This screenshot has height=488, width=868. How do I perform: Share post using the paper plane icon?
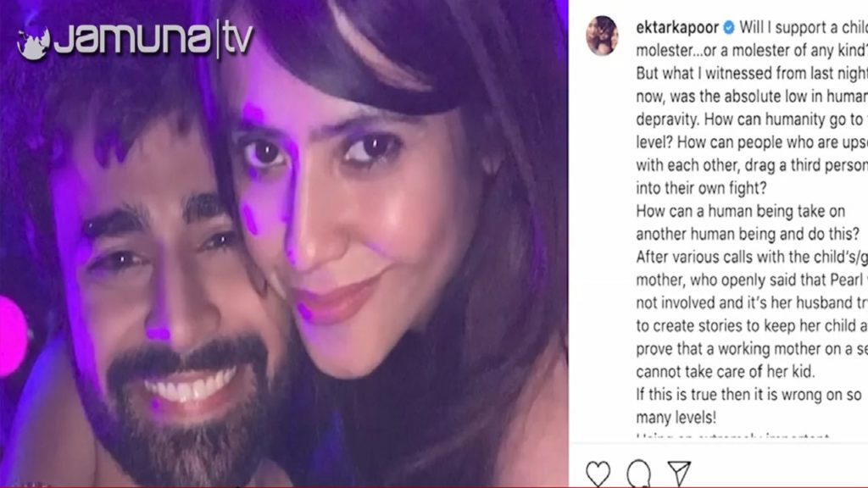[x=679, y=473]
